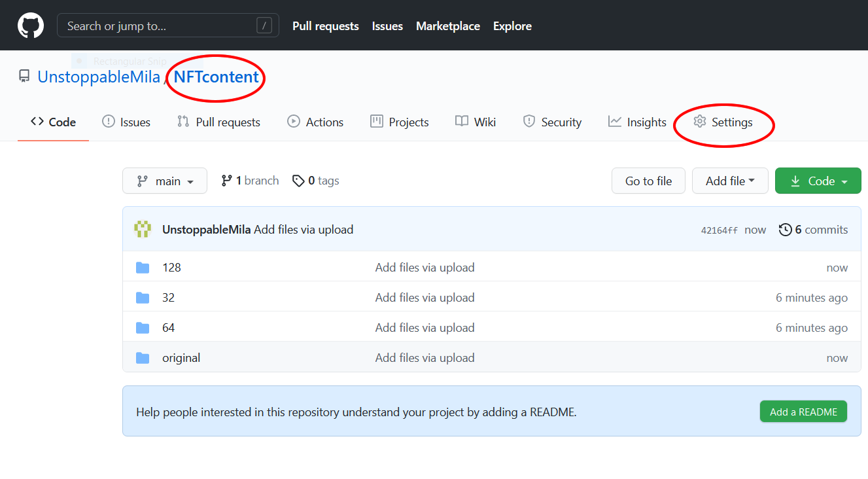Click the repository book icon
The image size is (868, 479).
click(x=24, y=77)
